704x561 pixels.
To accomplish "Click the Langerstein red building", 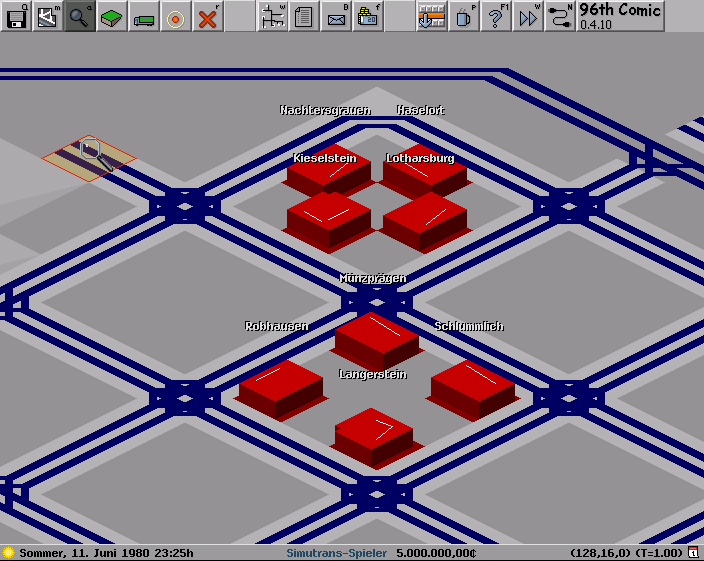I will [373, 435].
